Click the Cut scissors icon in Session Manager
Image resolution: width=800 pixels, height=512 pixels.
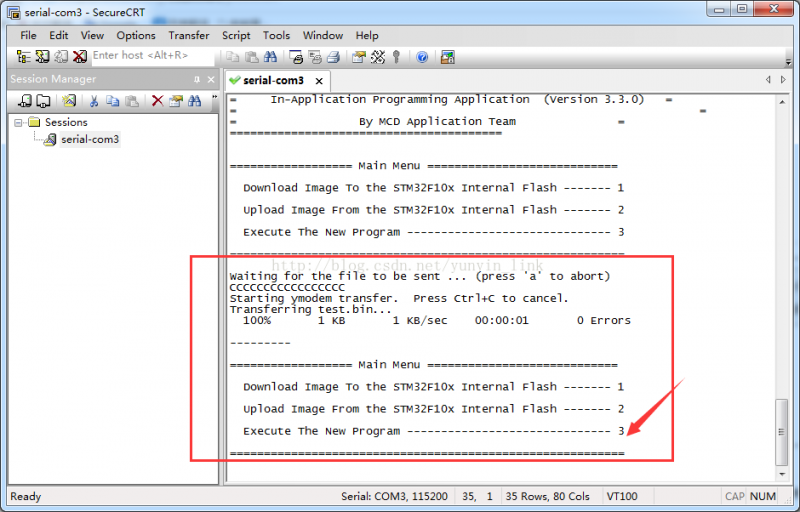[94, 101]
